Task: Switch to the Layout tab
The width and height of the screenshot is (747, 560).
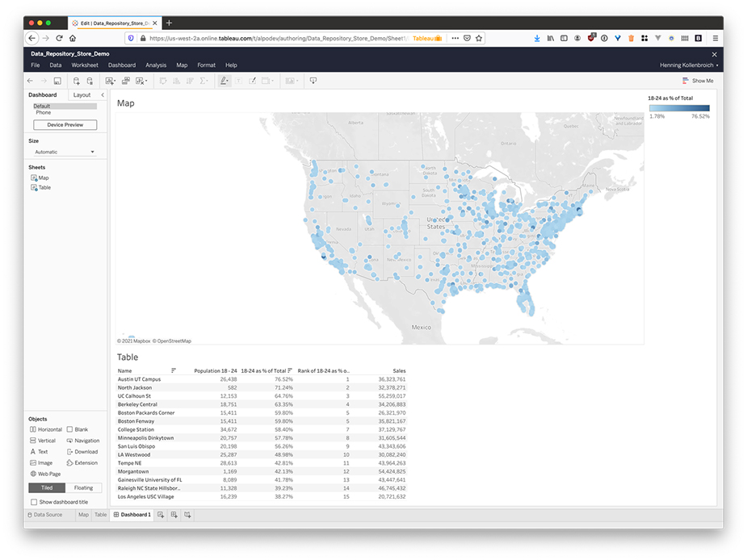Action: click(82, 94)
